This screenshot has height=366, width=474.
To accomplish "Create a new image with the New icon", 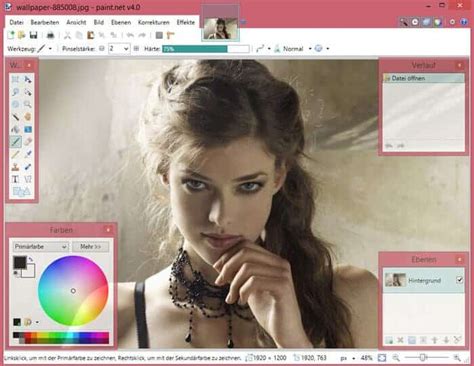I will click(11, 35).
